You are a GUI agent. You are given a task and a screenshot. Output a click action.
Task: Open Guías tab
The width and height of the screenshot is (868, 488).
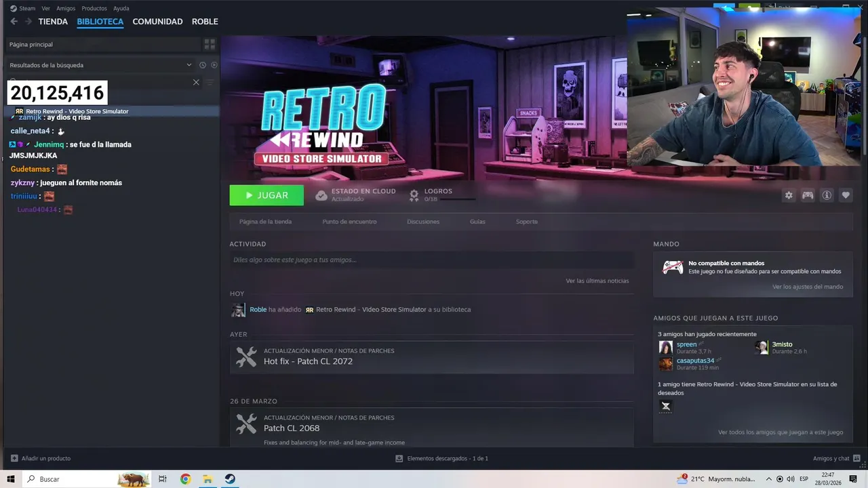[x=477, y=222]
